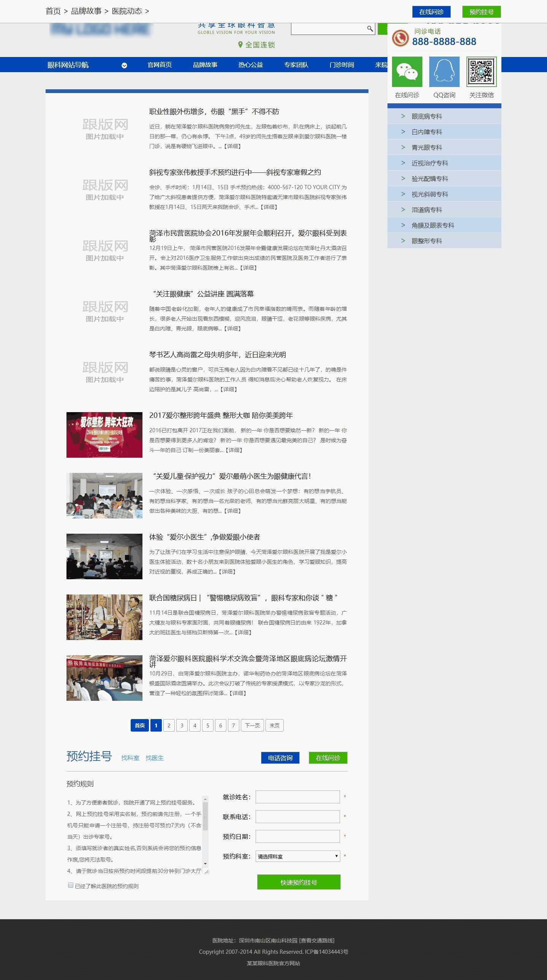Click the blurred site logo
This screenshot has width=547, height=980.
[100, 30]
